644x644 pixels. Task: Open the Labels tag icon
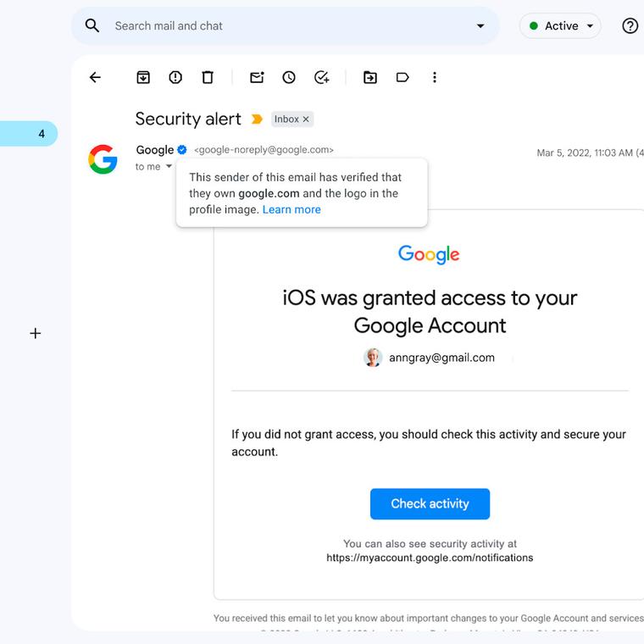click(x=402, y=77)
